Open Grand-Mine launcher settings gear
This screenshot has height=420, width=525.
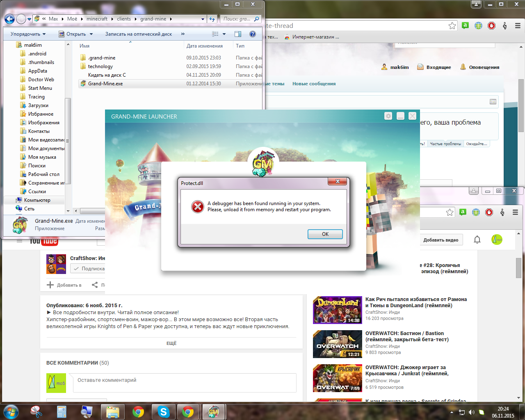(388, 116)
